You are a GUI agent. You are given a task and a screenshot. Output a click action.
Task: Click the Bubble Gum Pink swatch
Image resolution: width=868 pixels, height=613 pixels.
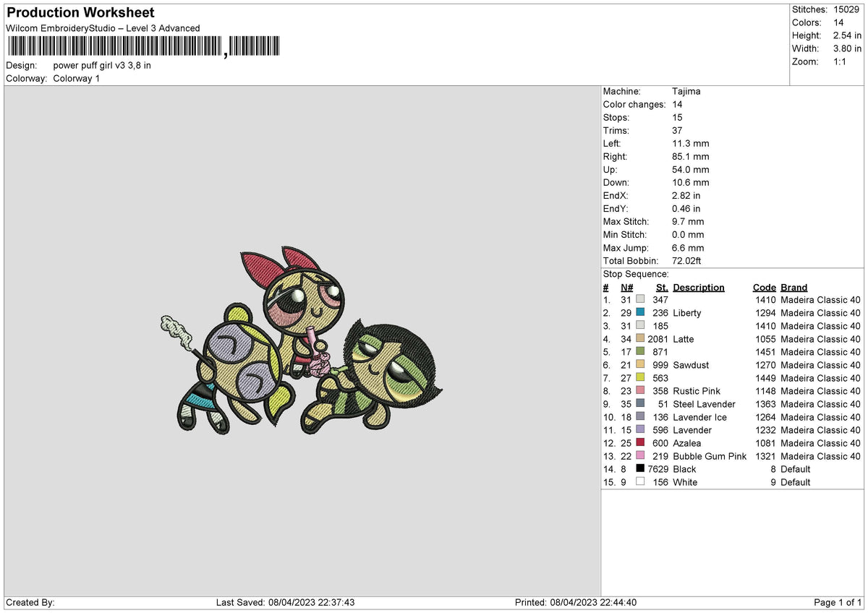(640, 456)
